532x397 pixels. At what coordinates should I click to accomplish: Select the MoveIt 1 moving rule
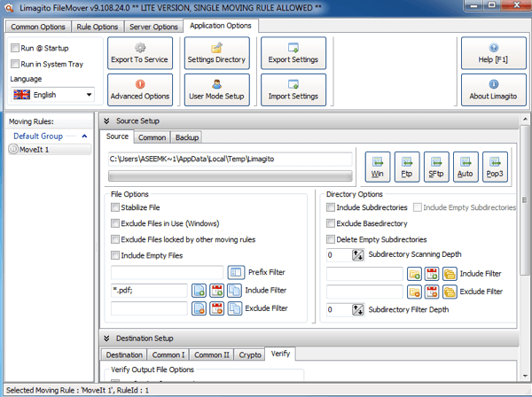tap(50, 150)
